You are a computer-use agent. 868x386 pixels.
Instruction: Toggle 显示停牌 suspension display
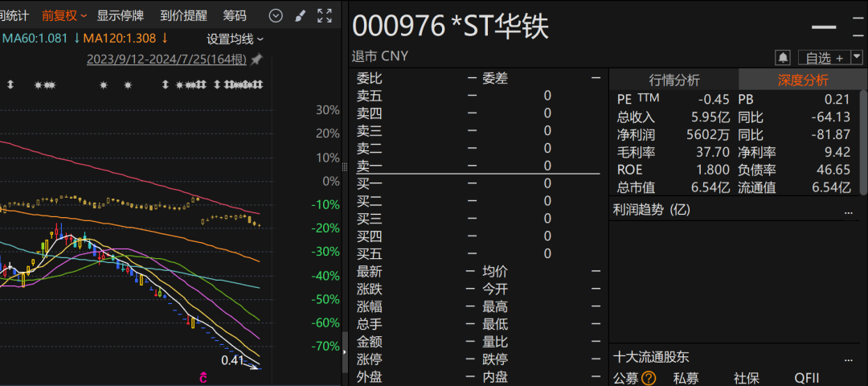120,15
